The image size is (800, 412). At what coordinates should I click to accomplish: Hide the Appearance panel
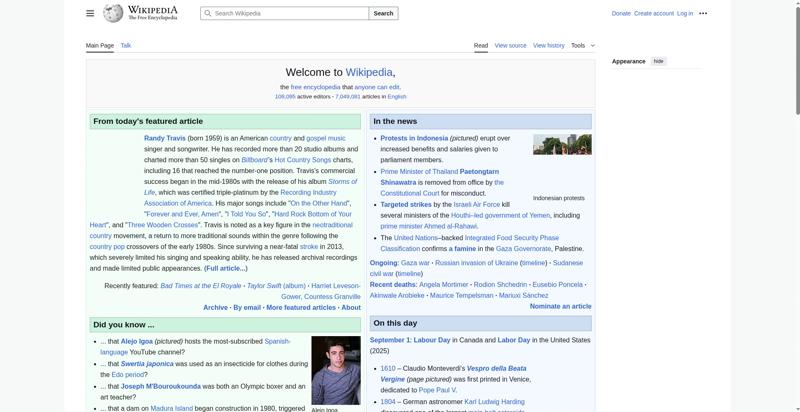659,61
